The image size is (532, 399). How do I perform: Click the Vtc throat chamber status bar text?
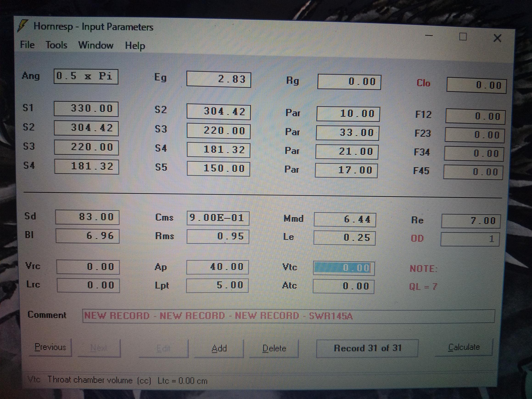point(117,380)
